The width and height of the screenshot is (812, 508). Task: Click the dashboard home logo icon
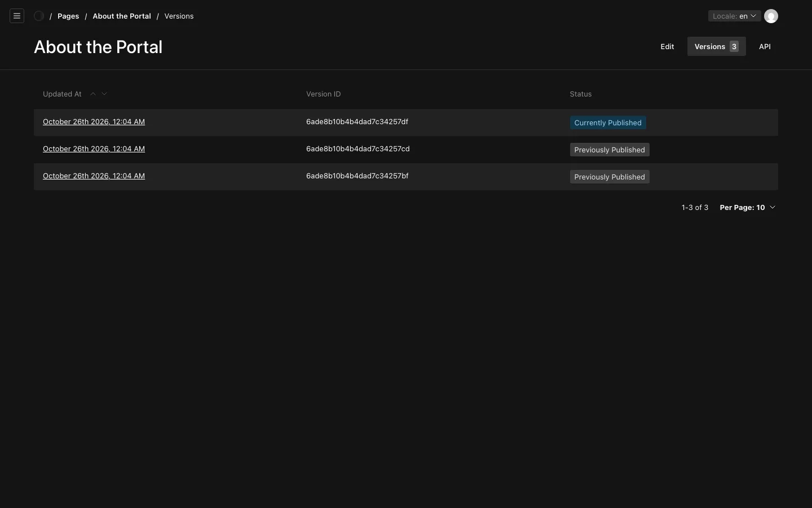(39, 16)
